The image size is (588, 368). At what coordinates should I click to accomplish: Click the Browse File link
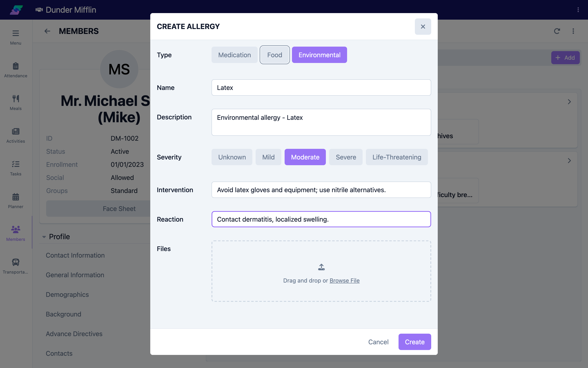coord(344,280)
